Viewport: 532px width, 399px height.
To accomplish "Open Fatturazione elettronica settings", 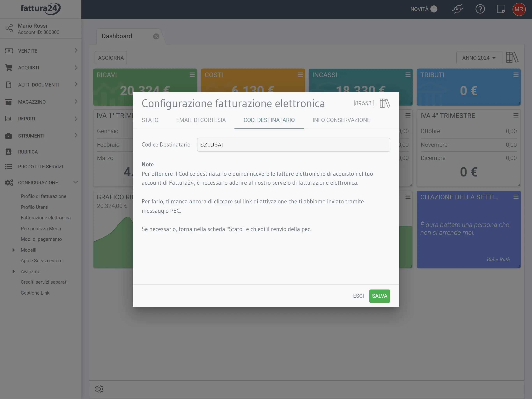I will tap(46, 218).
